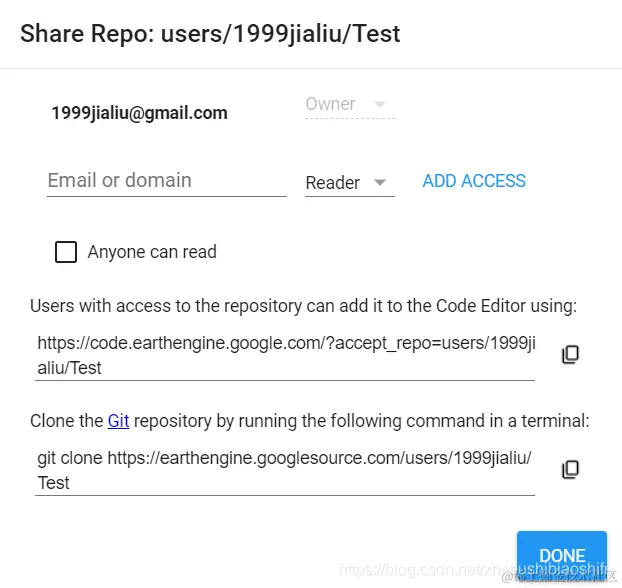The width and height of the screenshot is (622, 588).
Task: Click the 1999jialiu@gmail.com owner entry
Action: (139, 113)
